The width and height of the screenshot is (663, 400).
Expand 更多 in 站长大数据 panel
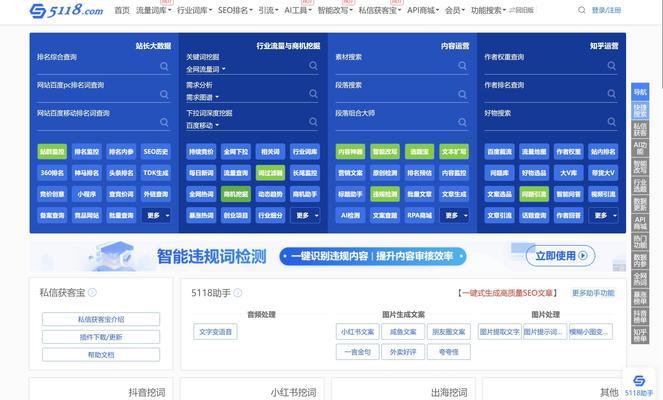156,215
